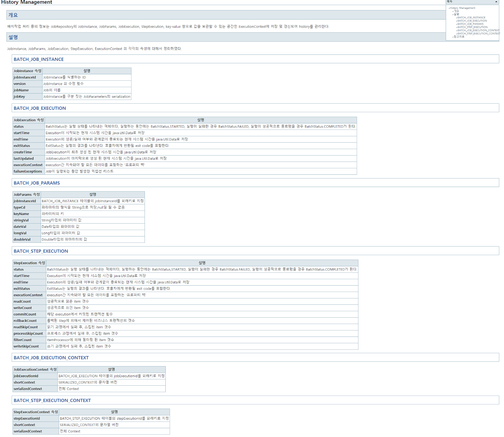Select BATCH_JOB_EXECUTION_CONTEXT in contents list
Image resolution: width=504 pixels, height=437 pixels.
pyautogui.click(x=478, y=30)
